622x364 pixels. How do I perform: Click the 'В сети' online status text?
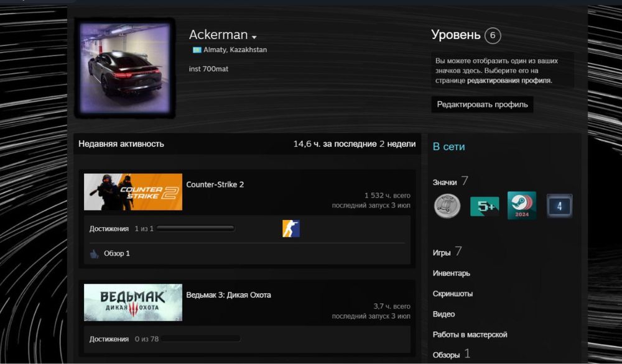[448, 147]
